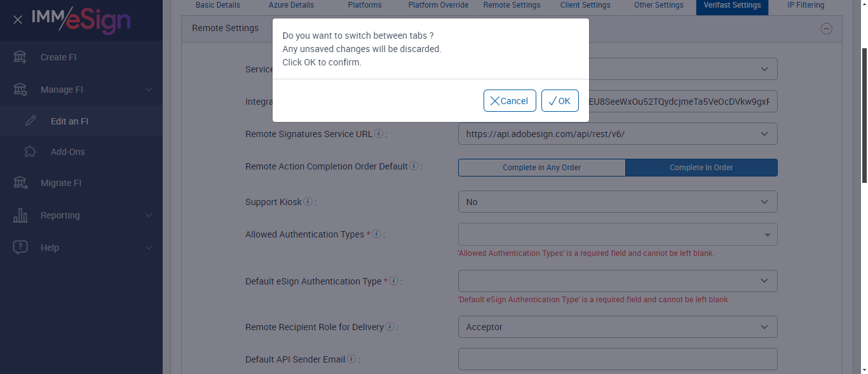This screenshot has width=868, height=374.
Task: Open Allowed Authentication Types dropdown
Action: pyautogui.click(x=617, y=235)
